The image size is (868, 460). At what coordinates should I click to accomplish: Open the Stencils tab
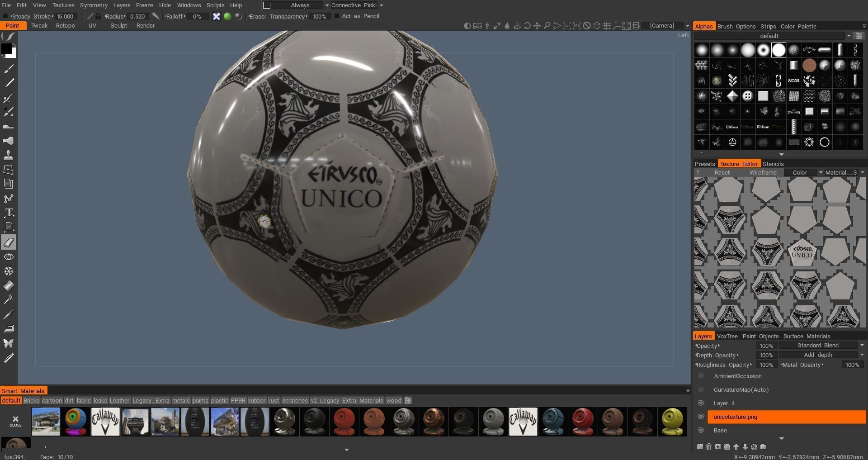pyautogui.click(x=773, y=164)
